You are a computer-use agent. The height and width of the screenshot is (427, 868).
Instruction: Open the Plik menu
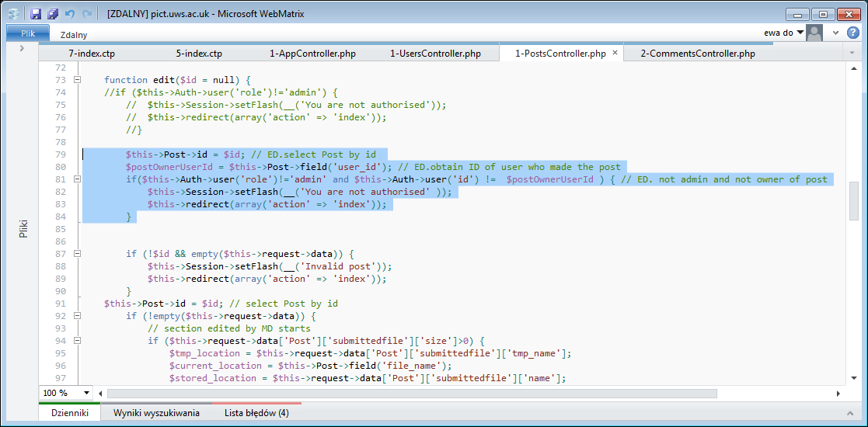(x=28, y=33)
